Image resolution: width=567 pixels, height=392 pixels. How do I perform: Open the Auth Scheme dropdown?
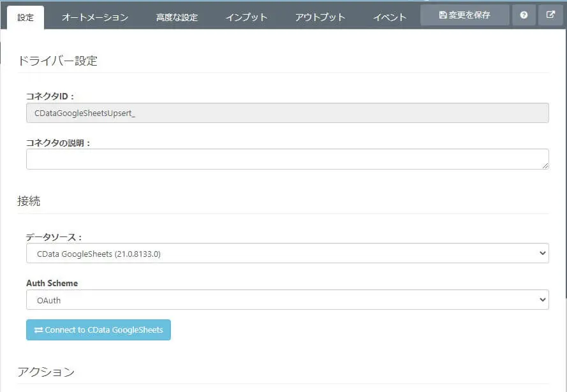[x=288, y=300]
